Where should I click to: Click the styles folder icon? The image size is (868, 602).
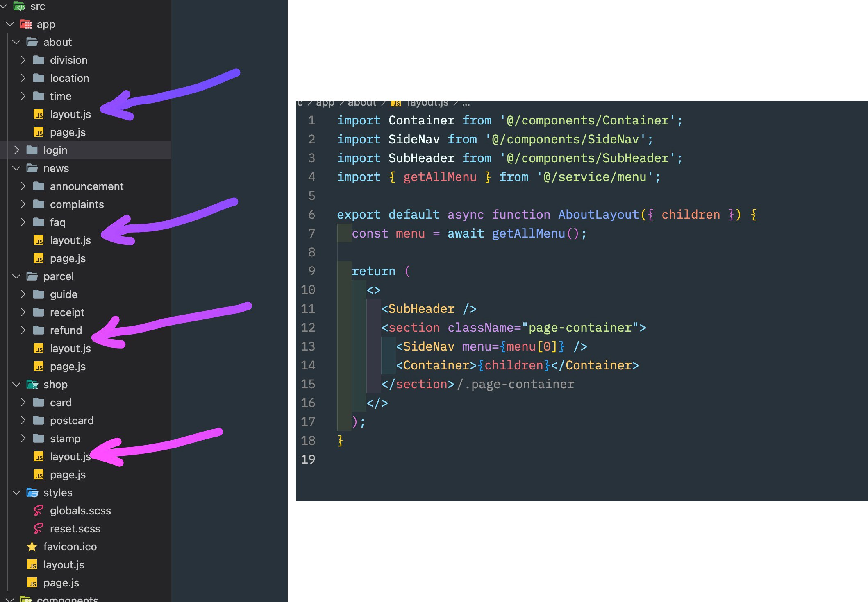(x=32, y=493)
